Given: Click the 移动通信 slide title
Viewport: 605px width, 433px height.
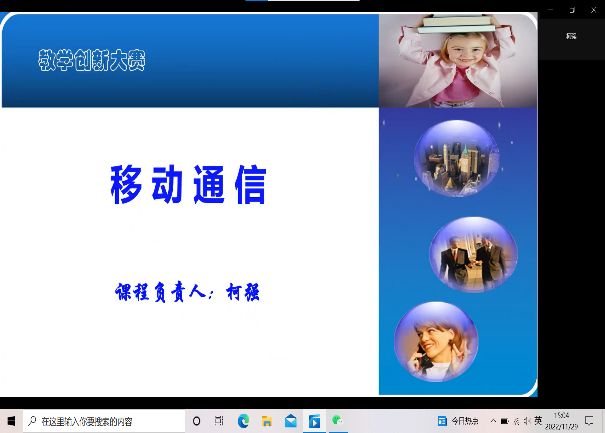Looking at the screenshot, I should click(188, 186).
